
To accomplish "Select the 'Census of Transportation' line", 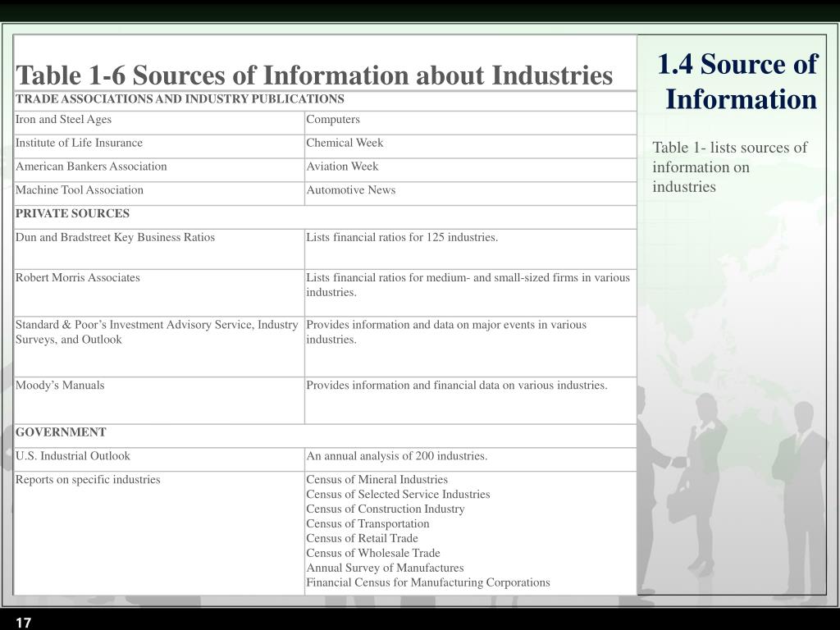I will [367, 523].
